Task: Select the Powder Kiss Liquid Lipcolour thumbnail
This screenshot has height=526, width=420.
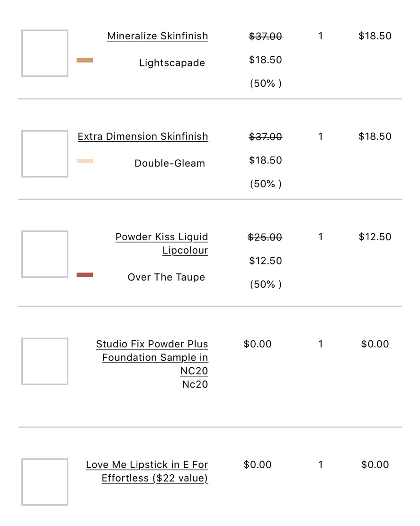Action: (45, 254)
